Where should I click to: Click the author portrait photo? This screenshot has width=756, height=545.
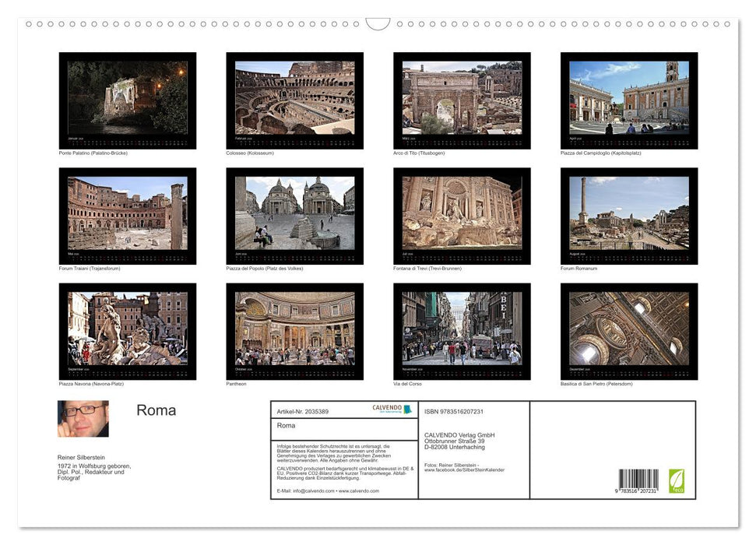pyautogui.click(x=82, y=419)
